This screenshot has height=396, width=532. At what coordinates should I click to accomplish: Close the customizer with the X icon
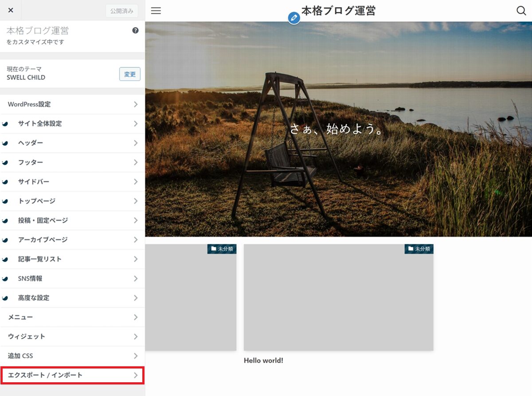(x=11, y=11)
